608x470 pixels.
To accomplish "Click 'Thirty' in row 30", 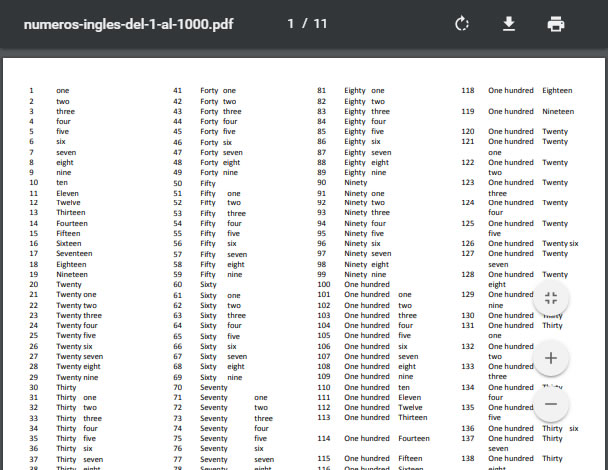I will pyautogui.click(x=66, y=387).
